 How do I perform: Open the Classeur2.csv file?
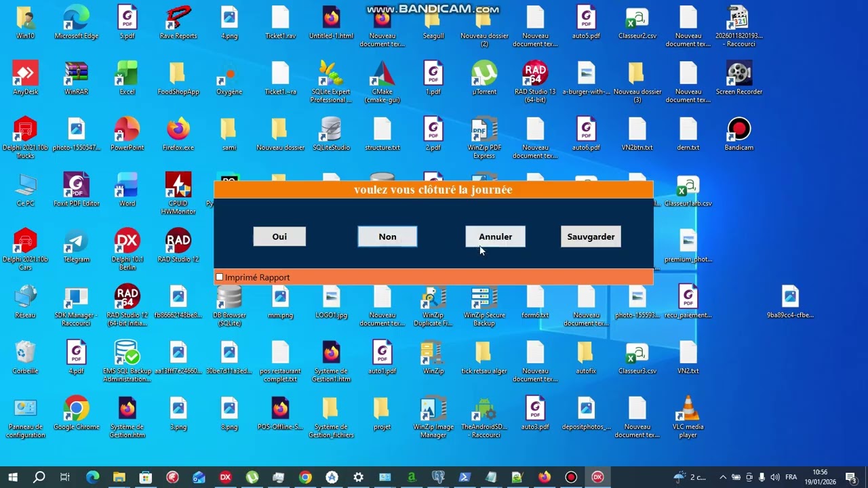(x=637, y=22)
